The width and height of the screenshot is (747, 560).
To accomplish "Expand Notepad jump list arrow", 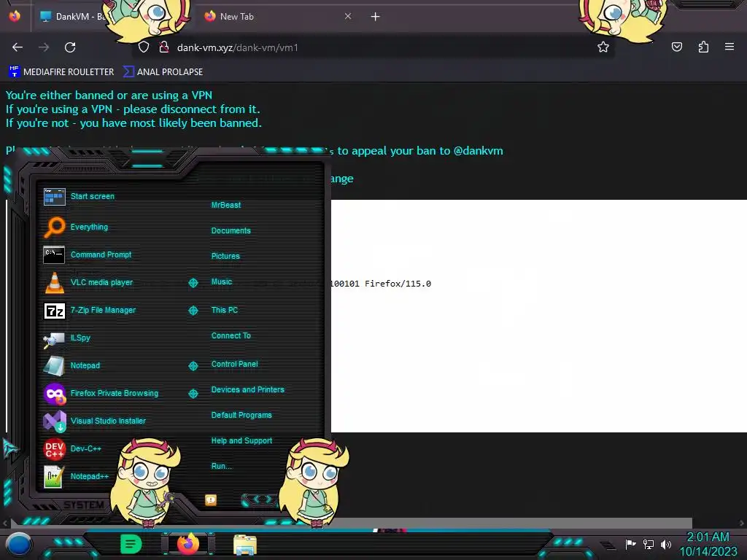I will point(193,366).
